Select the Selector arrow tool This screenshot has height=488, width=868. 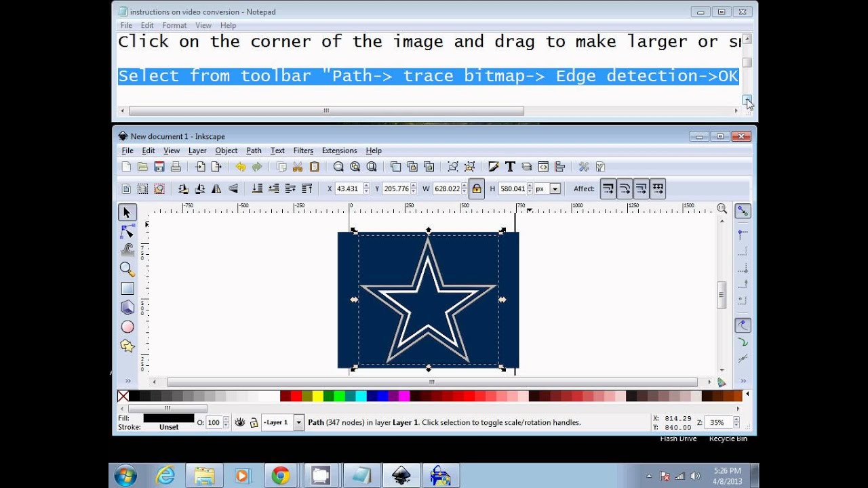tap(127, 212)
